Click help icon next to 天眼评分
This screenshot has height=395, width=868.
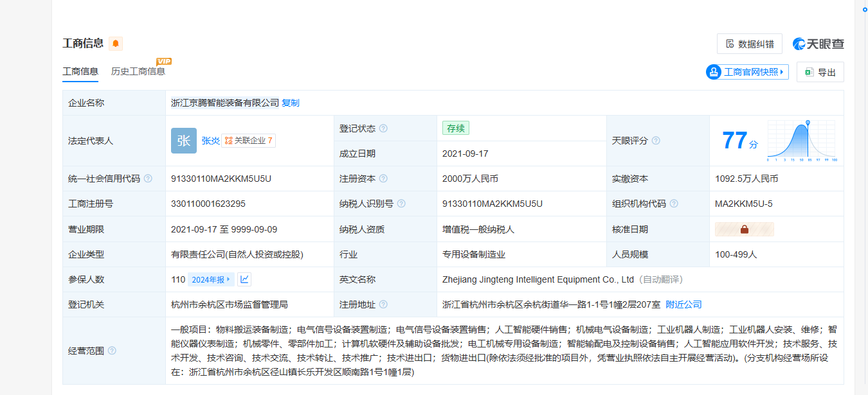coord(656,141)
